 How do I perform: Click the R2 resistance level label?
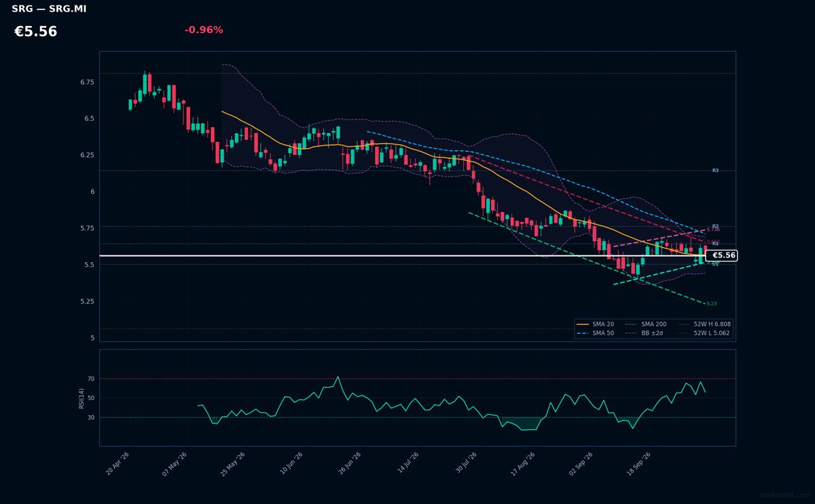(x=715, y=226)
